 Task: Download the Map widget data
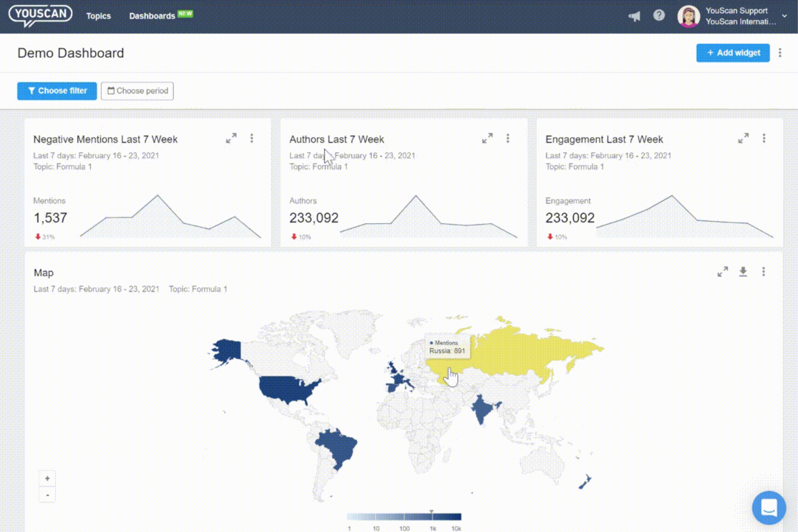[x=744, y=272]
